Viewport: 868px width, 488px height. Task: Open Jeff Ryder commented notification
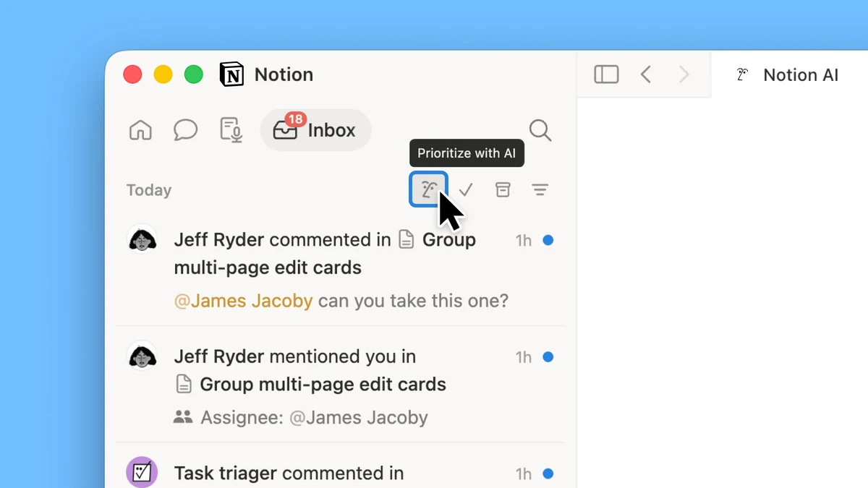340,267
